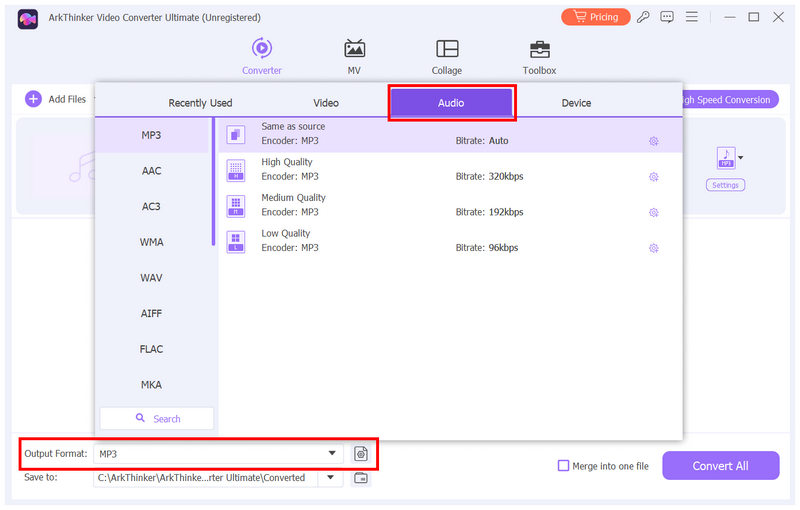Viewport: 800px width, 510px height.
Task: Select WMA in format list
Action: (x=152, y=242)
